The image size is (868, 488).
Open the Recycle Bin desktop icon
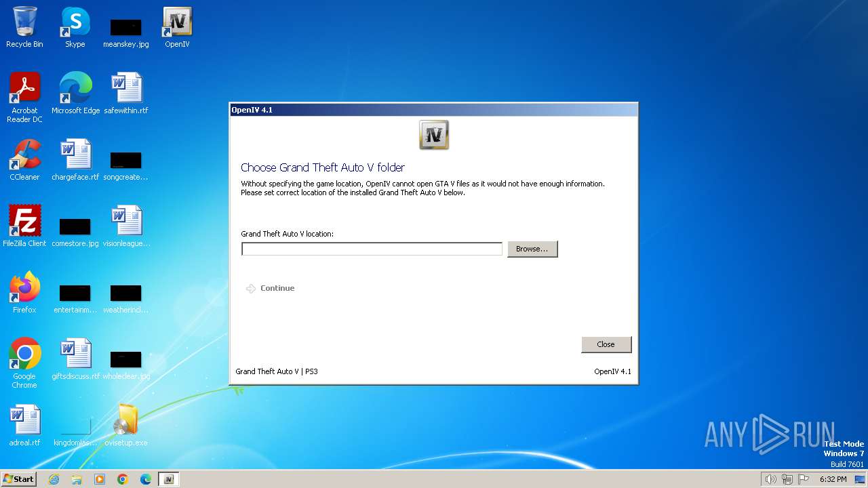[24, 27]
